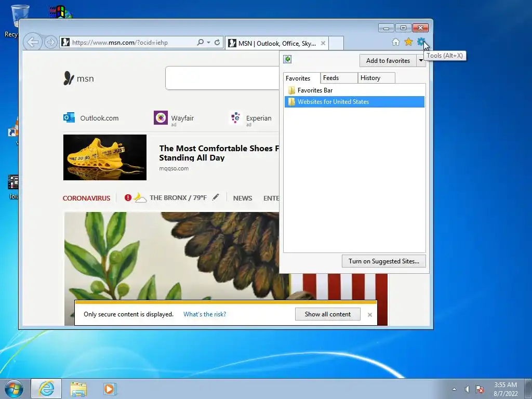Switch to the Favorites tab
532x399 pixels.
click(x=301, y=78)
